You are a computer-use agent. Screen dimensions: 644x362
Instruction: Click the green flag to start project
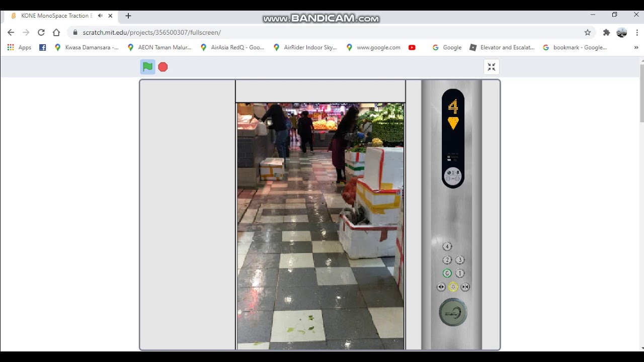pyautogui.click(x=147, y=67)
